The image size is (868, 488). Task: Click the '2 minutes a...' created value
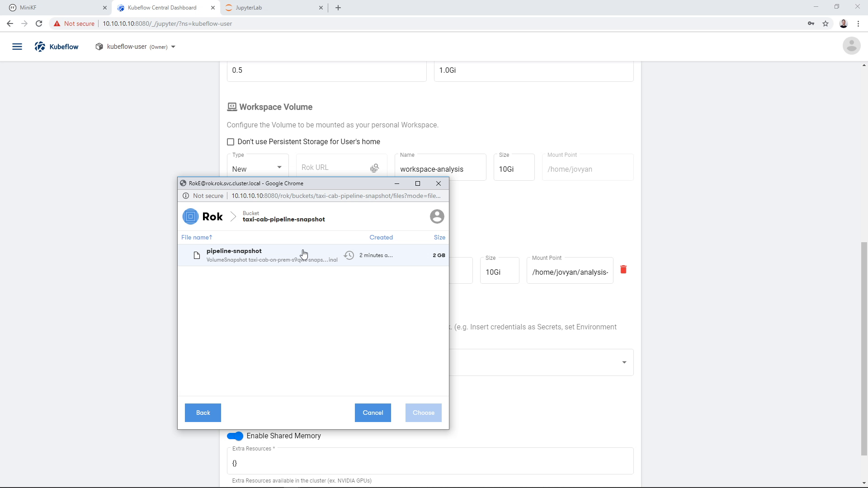(x=376, y=255)
